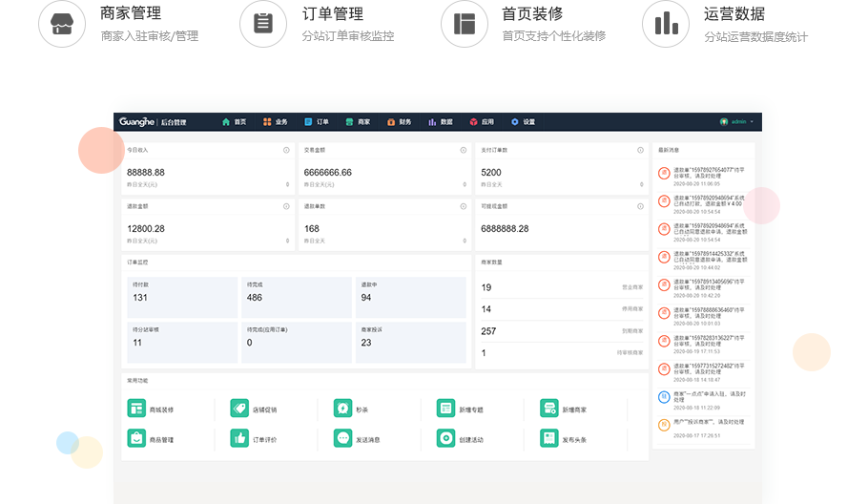Click the 订单评价 thumbs-up icon
This screenshot has height=504, width=868.
tap(238, 439)
